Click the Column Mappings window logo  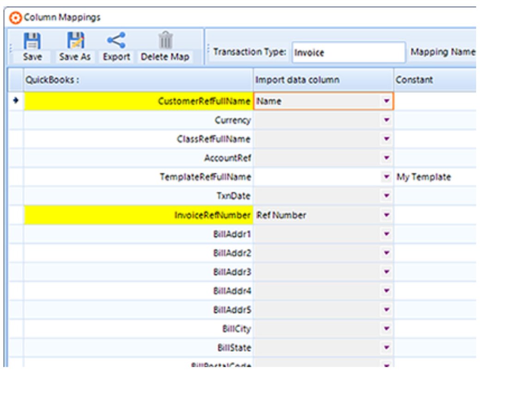[15, 18]
